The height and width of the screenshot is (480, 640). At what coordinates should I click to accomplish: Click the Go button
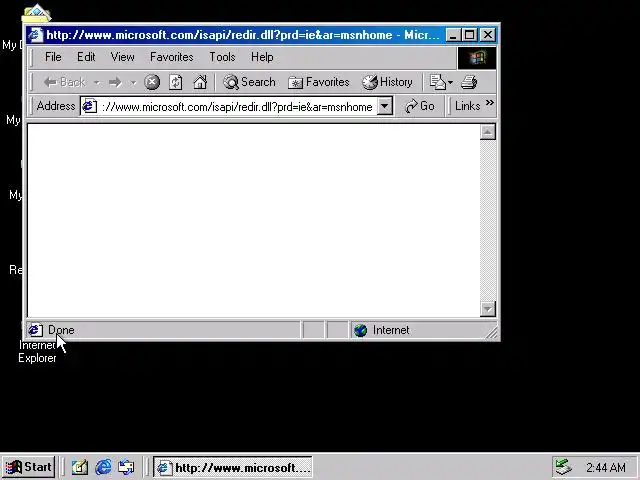[x=420, y=107]
